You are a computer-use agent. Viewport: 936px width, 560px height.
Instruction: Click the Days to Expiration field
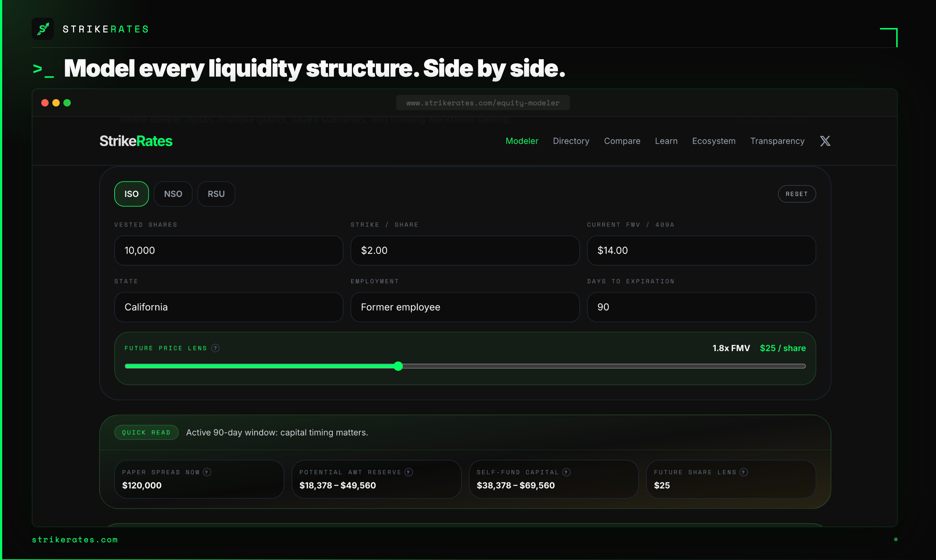701,307
